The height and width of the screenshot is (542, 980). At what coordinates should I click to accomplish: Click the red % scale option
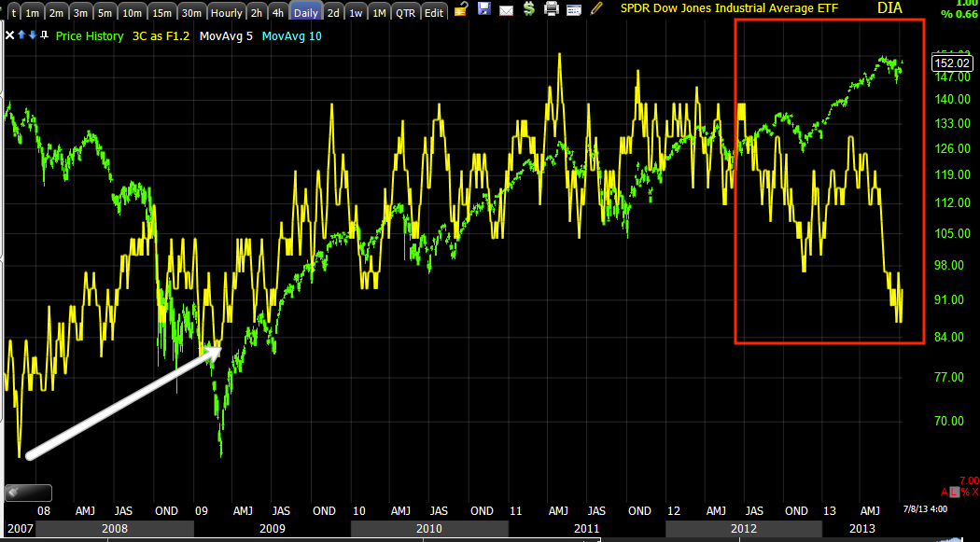(x=964, y=492)
